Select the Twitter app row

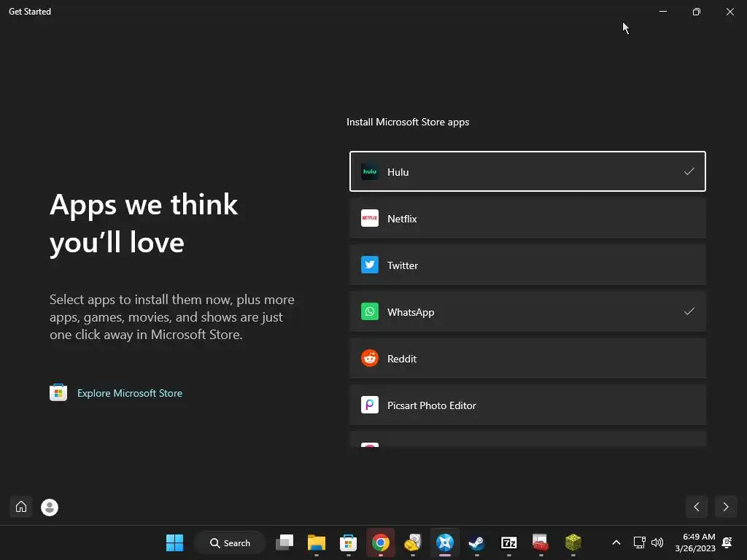click(527, 265)
